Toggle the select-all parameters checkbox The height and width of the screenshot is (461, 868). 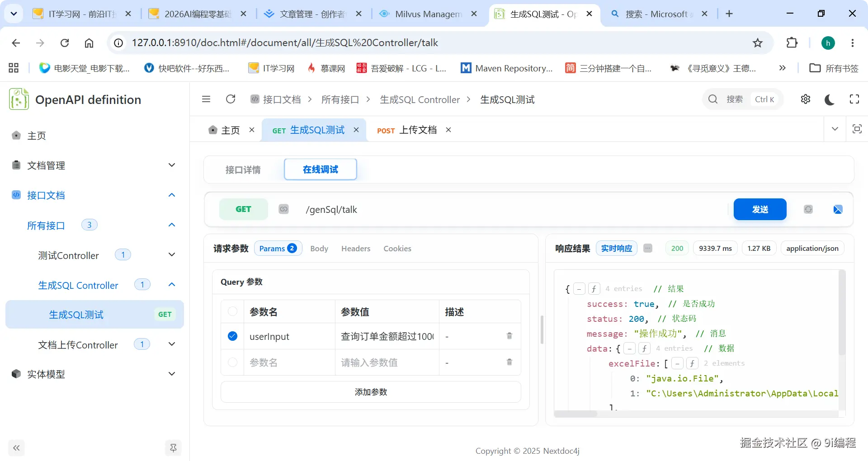(232, 311)
